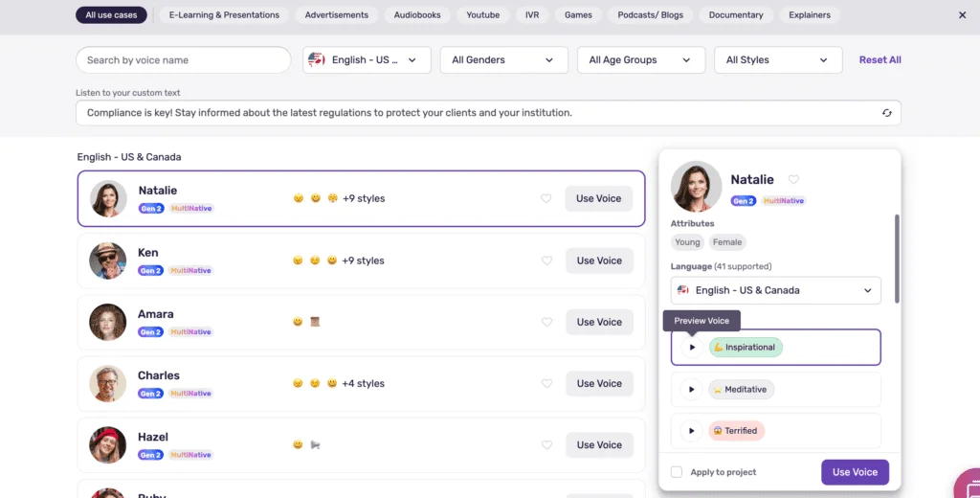Screen dimensions: 980x498
Task: Click Natalie's Gen 2 badge in the list
Action: tap(151, 209)
